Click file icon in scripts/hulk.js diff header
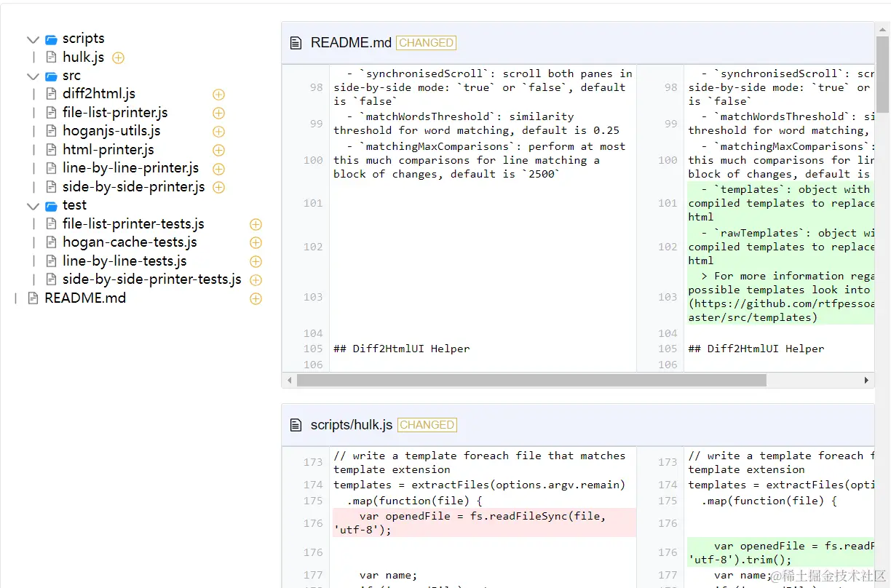 (x=296, y=425)
